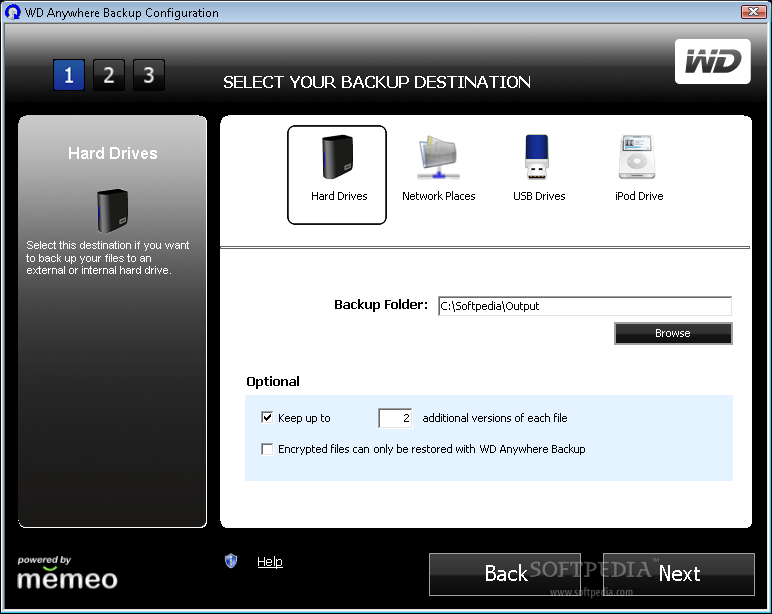
Task: Click the blue Help shield icon
Action: (231, 561)
